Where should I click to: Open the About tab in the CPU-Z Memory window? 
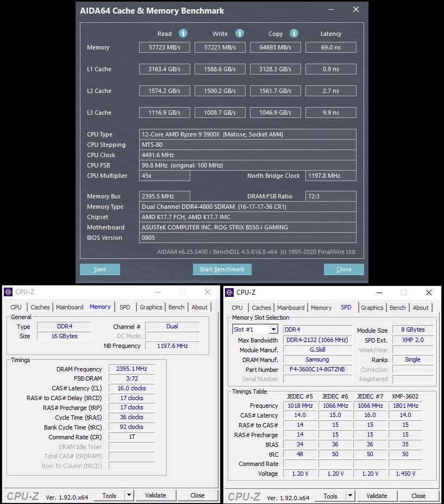199,307
